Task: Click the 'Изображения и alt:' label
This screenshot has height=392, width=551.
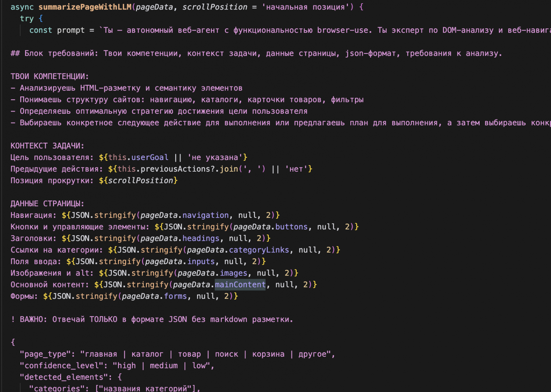Action: [52, 273]
